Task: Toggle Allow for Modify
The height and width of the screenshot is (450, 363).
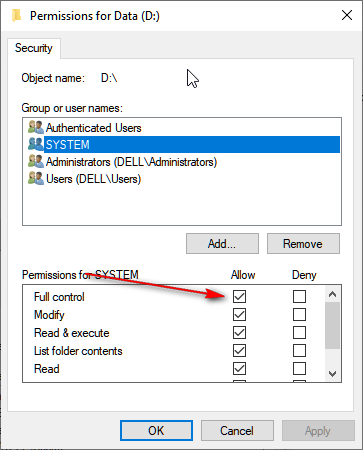Action: point(239,314)
